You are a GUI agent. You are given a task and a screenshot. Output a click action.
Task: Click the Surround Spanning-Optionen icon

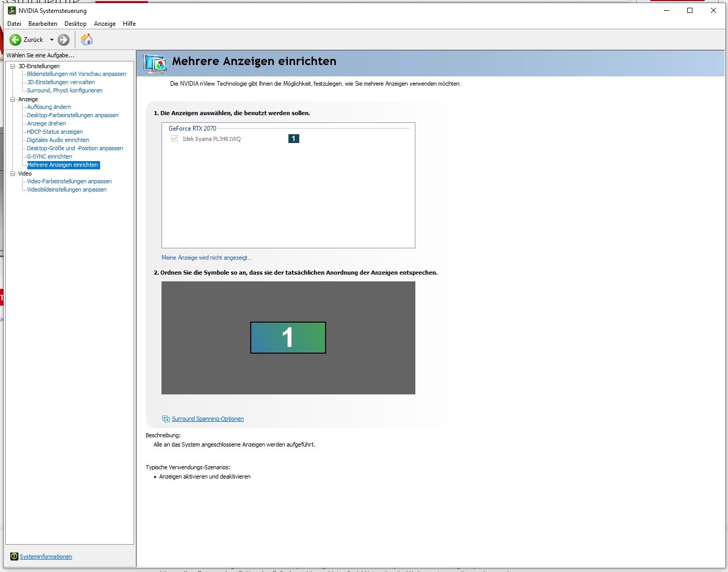[166, 419]
